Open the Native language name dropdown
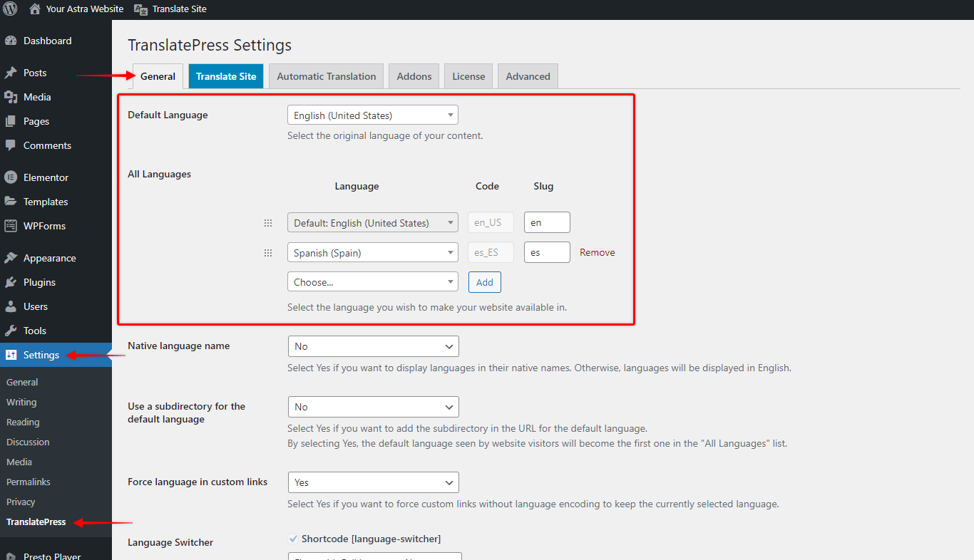The height and width of the screenshot is (560, 974). pyautogui.click(x=373, y=346)
